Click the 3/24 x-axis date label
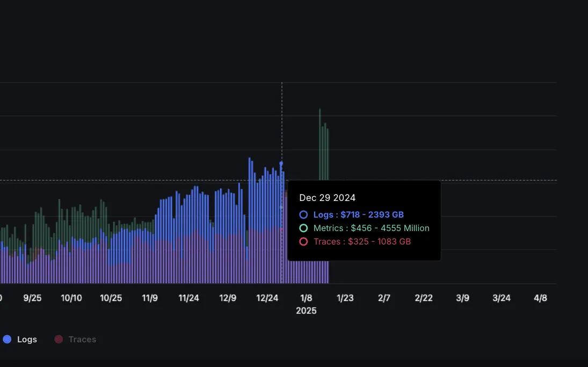The image size is (588, 367). (x=502, y=298)
